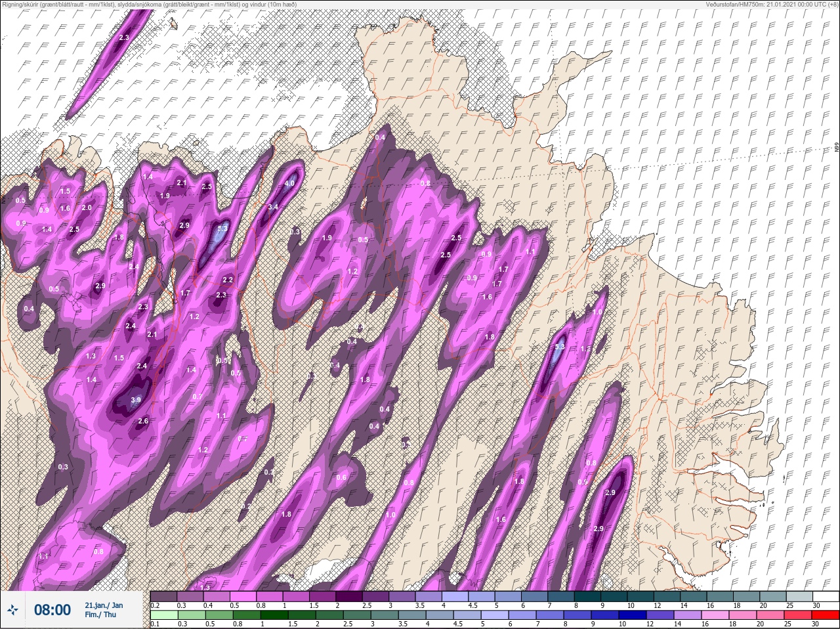Click the 4.0 precipitation value on map
840x629 pixels.
click(289, 184)
